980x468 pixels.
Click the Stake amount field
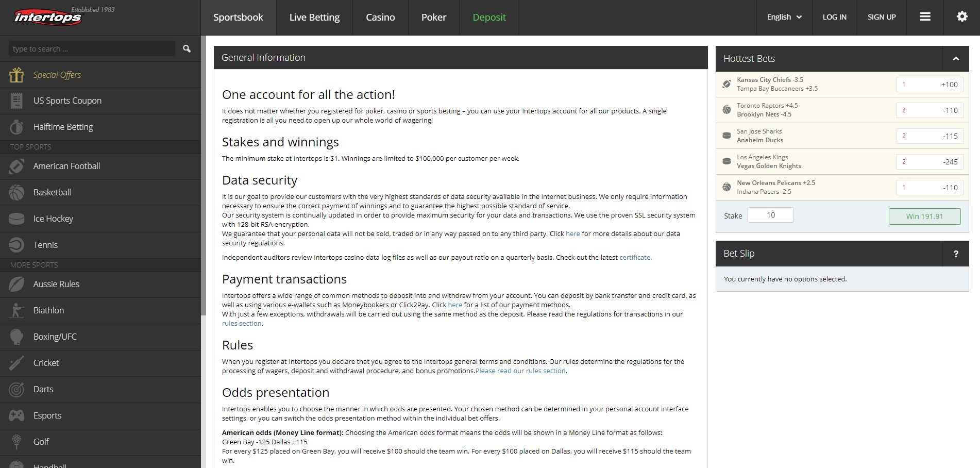click(x=770, y=215)
